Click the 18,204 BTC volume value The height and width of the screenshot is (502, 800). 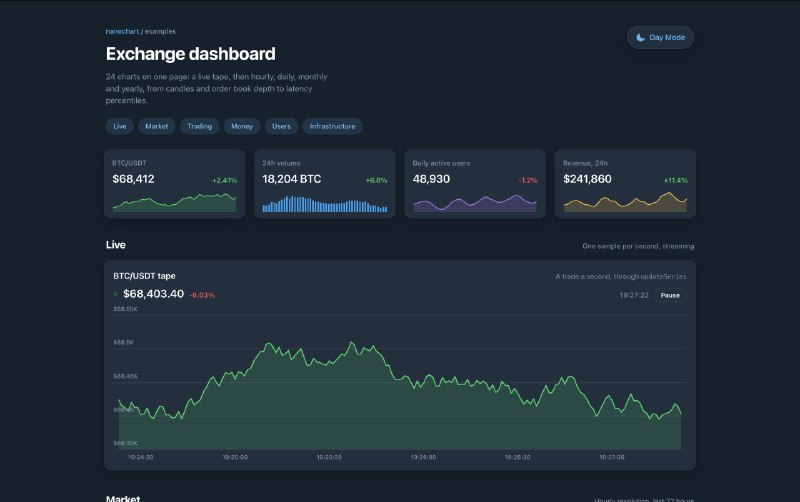coord(292,179)
